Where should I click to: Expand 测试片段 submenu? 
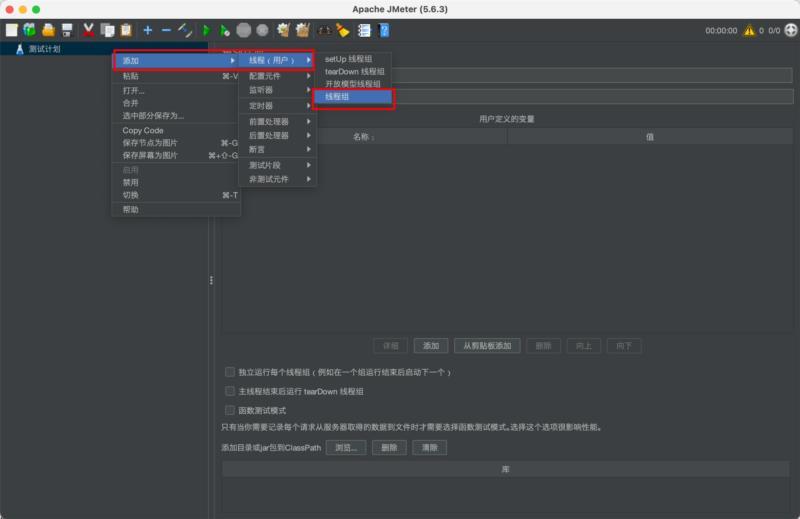[278, 165]
